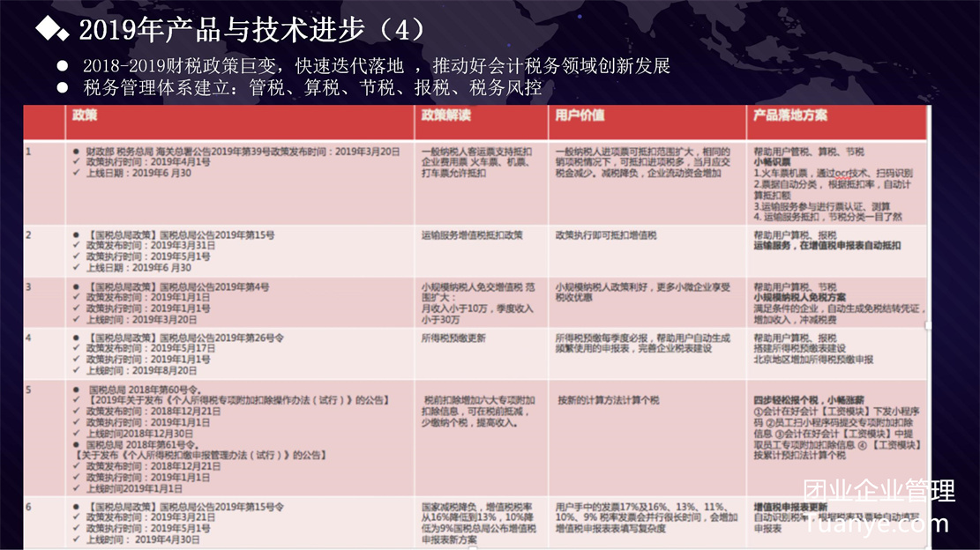Click "国家减税降负，增值税税率" text

point(477,507)
